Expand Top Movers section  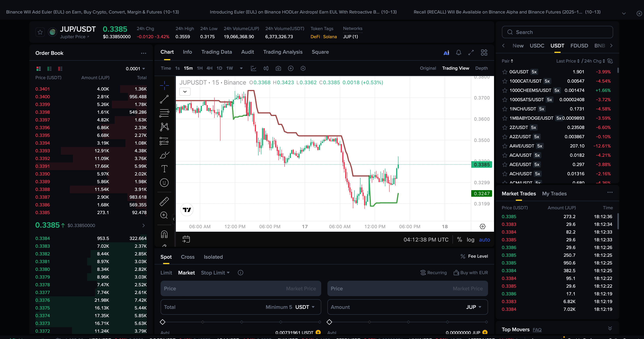pos(610,328)
